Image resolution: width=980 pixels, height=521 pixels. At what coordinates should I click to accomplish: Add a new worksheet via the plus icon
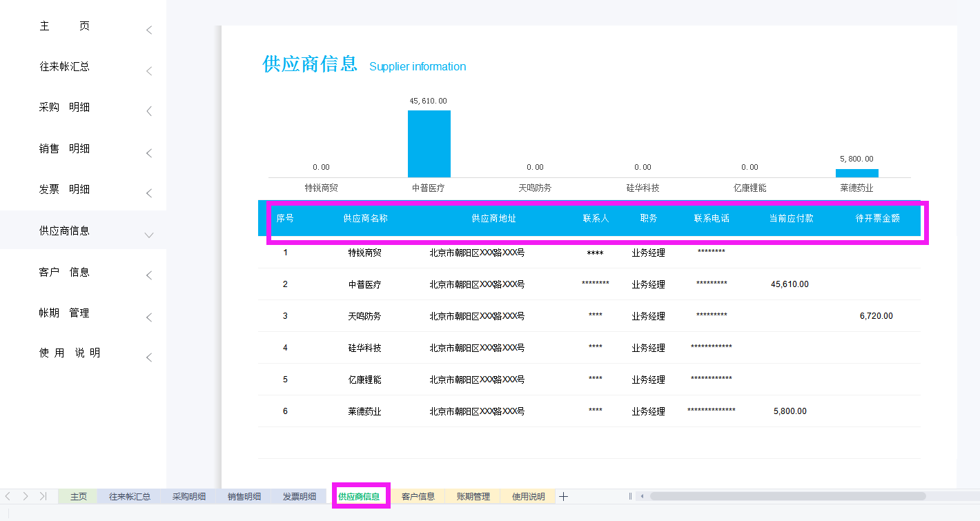pyautogui.click(x=563, y=495)
